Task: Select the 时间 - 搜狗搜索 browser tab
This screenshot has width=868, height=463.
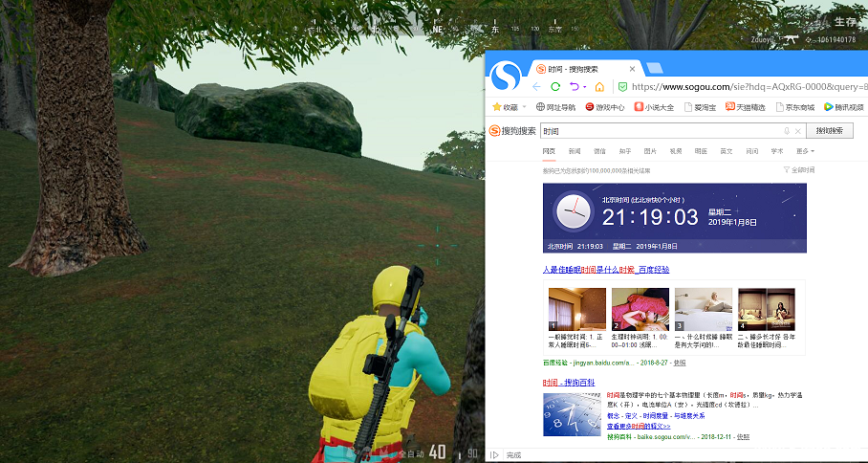Action: [585, 69]
